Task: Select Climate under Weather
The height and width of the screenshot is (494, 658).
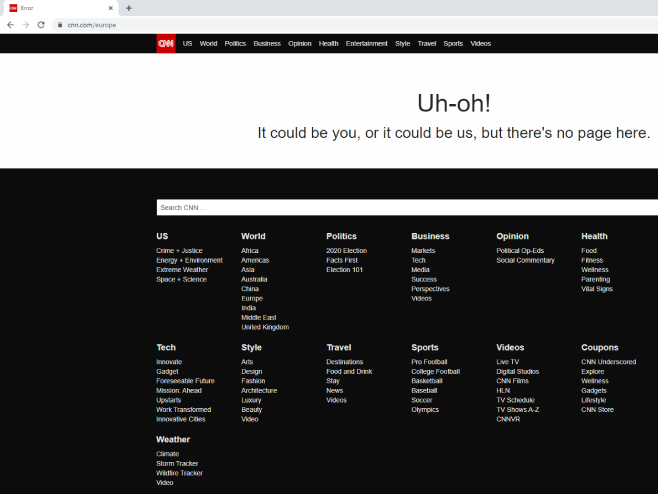Action: coord(167,454)
